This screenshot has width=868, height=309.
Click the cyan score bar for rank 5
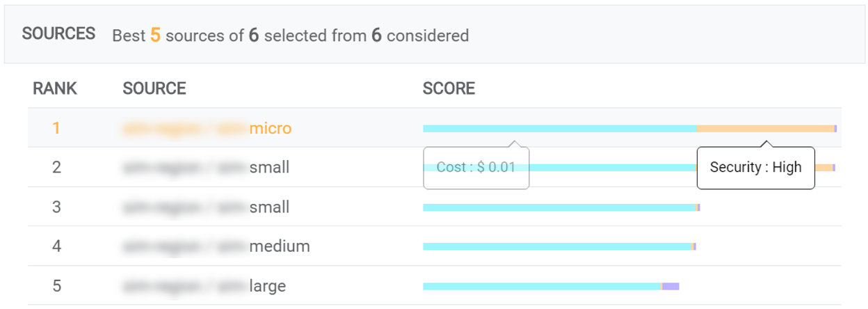[x=542, y=286]
